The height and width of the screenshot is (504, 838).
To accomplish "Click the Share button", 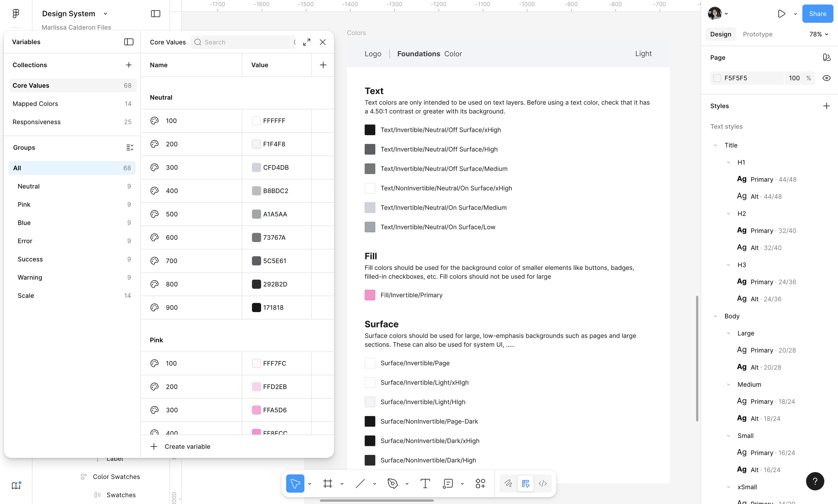I will click(818, 14).
